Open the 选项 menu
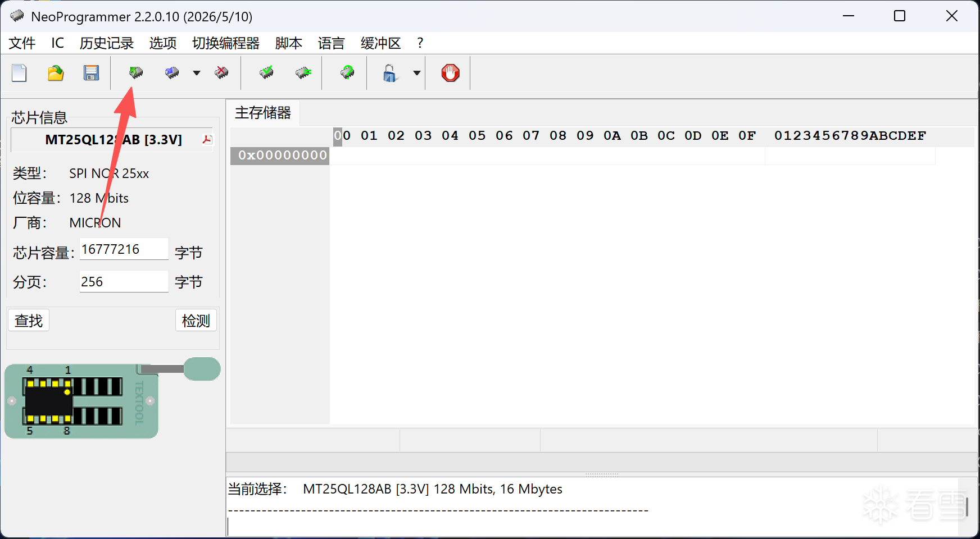Screen dimensions: 980x539 (163, 43)
